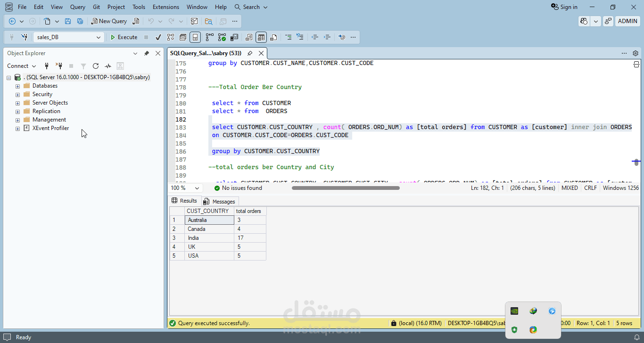
Task: Click the Save file icon
Action: coord(68,21)
